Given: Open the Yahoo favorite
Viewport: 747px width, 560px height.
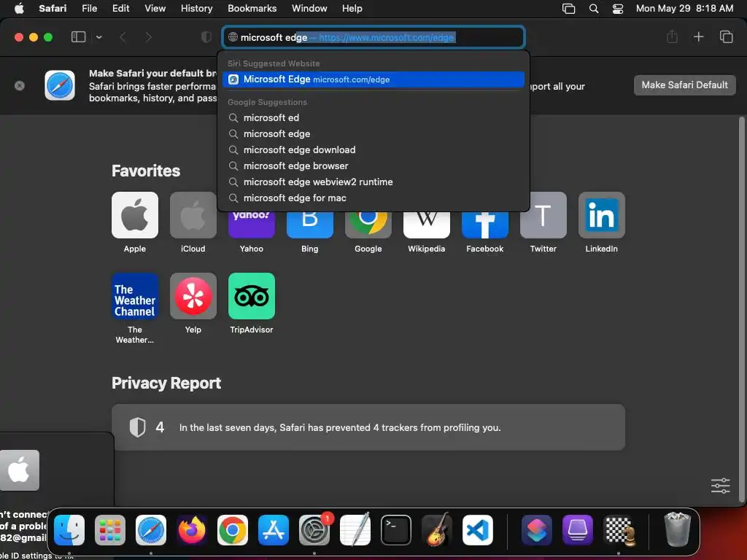Looking at the screenshot, I should click(x=252, y=224).
